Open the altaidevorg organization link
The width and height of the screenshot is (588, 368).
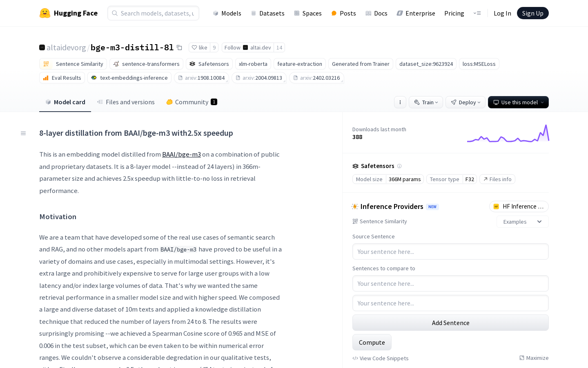(66, 47)
